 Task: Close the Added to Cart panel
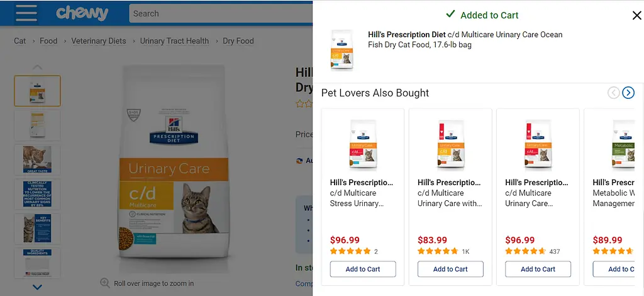click(x=636, y=15)
